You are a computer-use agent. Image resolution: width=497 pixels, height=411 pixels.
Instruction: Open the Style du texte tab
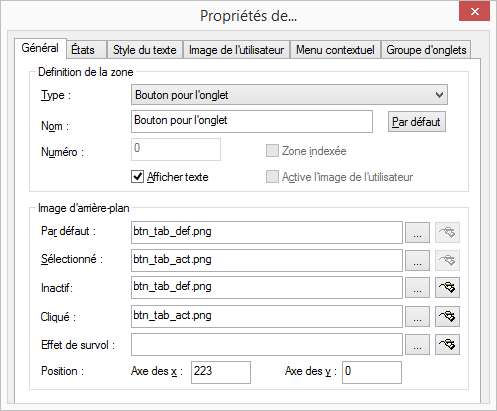(x=145, y=50)
